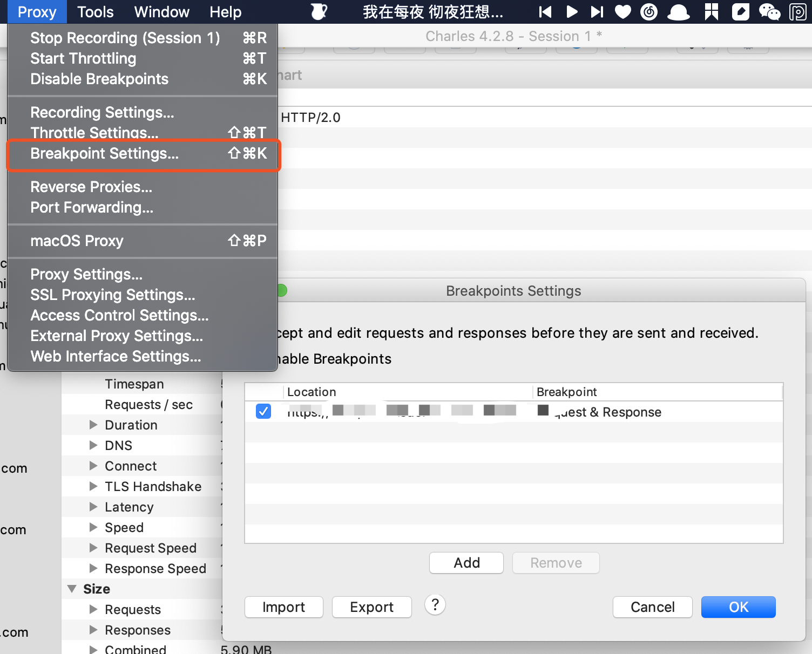Open WeChat from the menu bar

pyautogui.click(x=769, y=11)
